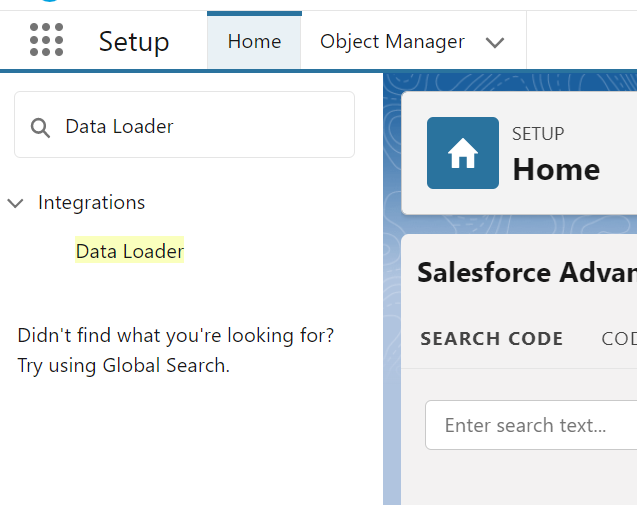The height and width of the screenshot is (505, 637).
Task: Click the blue Setup Home house icon
Action: tap(462, 153)
